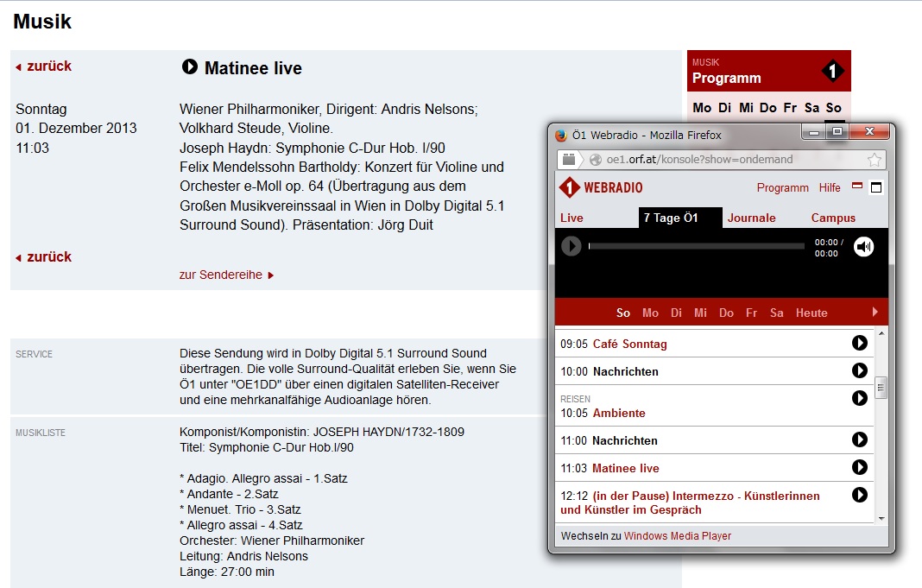Open the Campus tab
The height and width of the screenshot is (588, 922).
[x=833, y=218]
